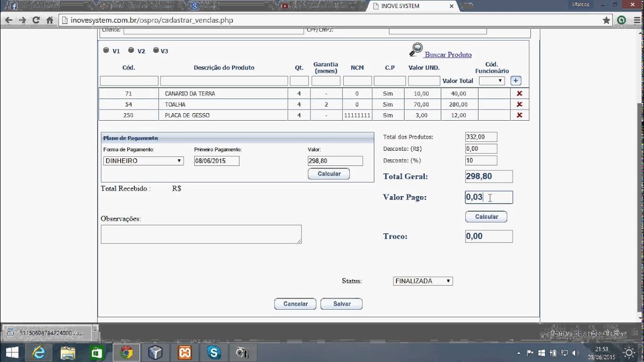The width and height of the screenshot is (644, 362).
Task: Click the Cancelar button
Action: click(295, 304)
